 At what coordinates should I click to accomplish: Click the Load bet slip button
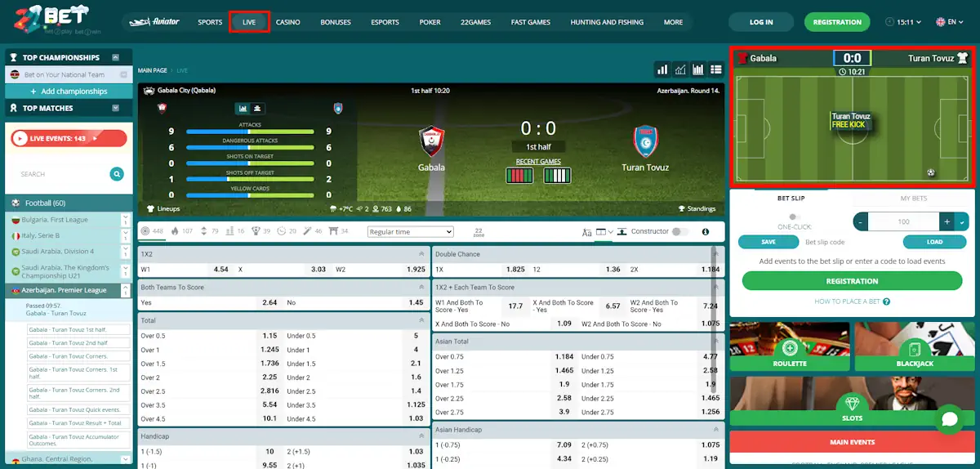[x=935, y=242]
